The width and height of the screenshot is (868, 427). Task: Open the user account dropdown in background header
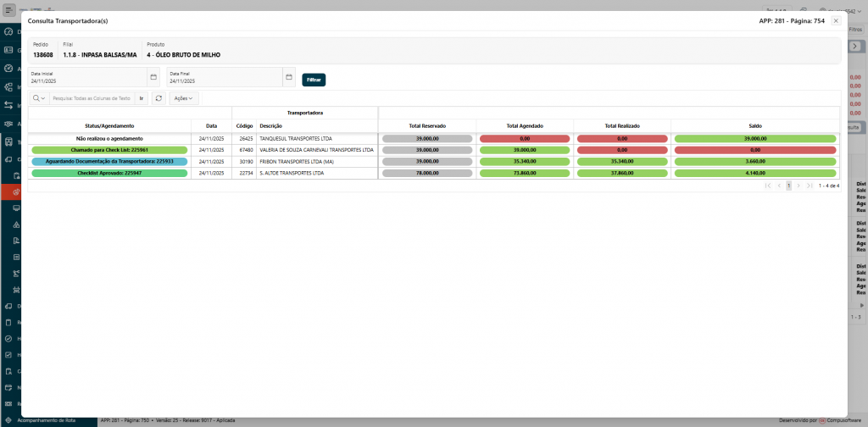pos(838,10)
